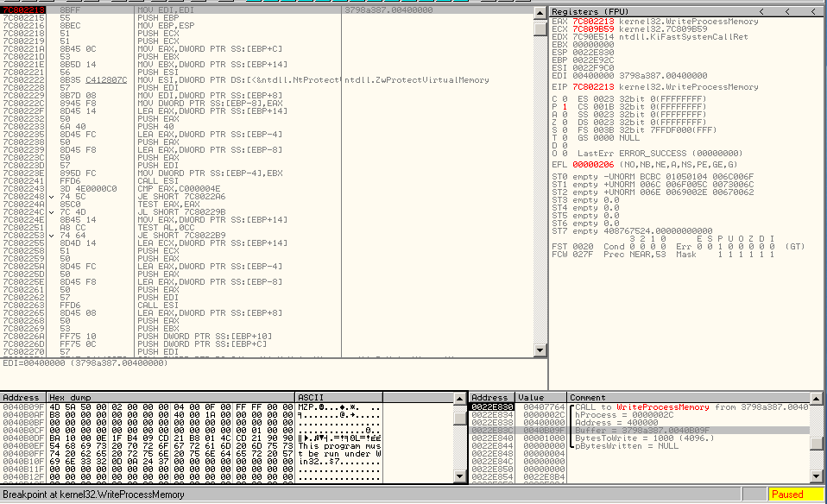Viewport: 827px width, 504px height.
Task: Click the ASCII column header
Action: (x=338, y=398)
